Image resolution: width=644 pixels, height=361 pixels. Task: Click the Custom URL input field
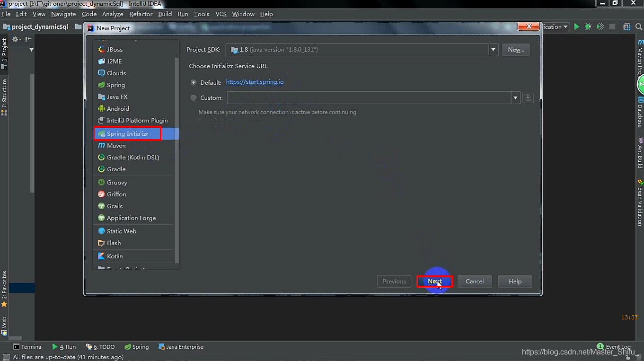[x=369, y=98]
